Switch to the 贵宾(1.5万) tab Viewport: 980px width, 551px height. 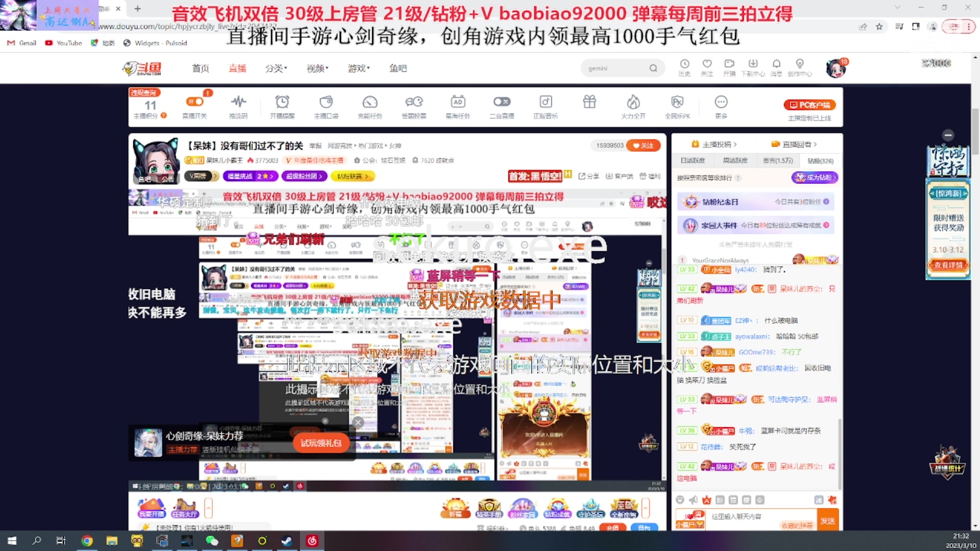click(778, 160)
